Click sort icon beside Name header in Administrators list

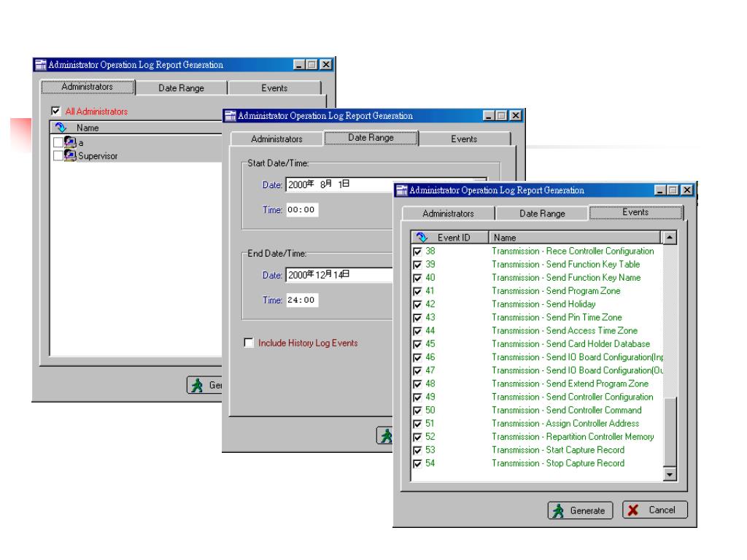click(61, 128)
